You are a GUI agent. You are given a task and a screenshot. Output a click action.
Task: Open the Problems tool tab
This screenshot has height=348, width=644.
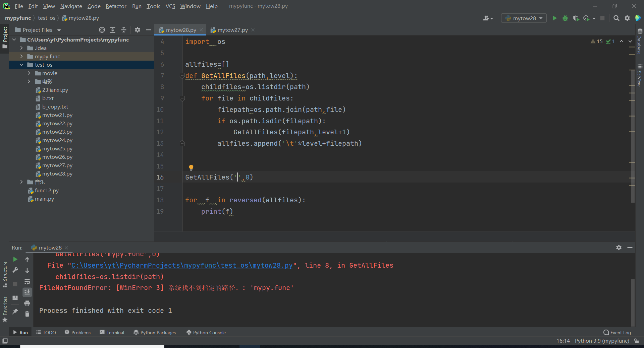(x=77, y=333)
